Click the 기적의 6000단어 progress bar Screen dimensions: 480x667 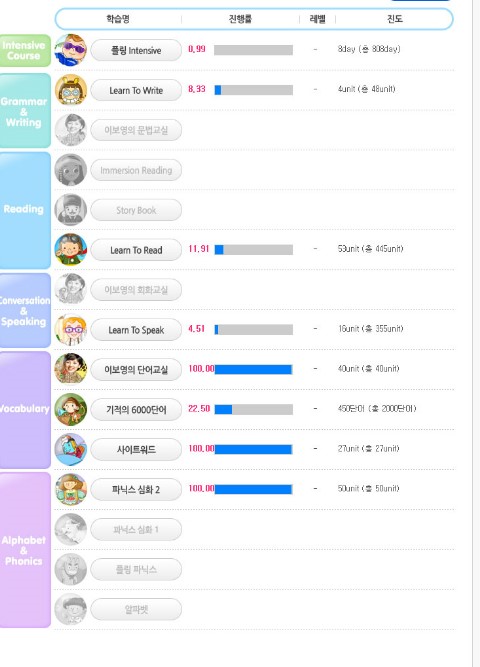pos(254,409)
